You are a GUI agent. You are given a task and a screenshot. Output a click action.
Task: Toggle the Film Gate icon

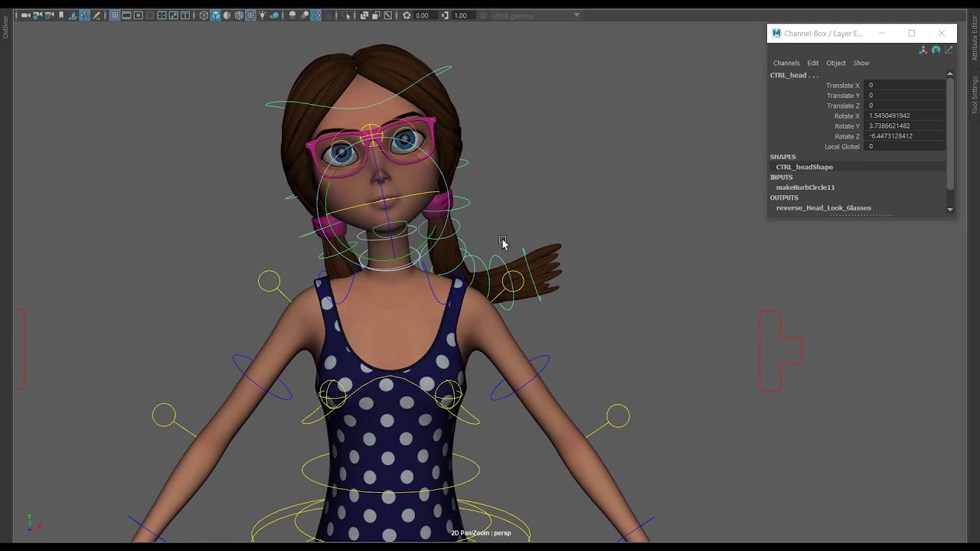pos(126,15)
